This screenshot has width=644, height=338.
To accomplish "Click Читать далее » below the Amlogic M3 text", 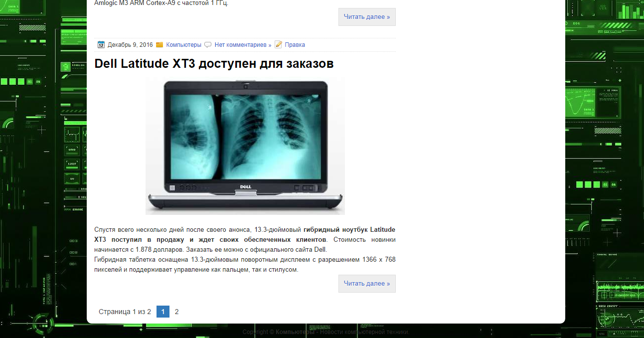I will point(367,17).
